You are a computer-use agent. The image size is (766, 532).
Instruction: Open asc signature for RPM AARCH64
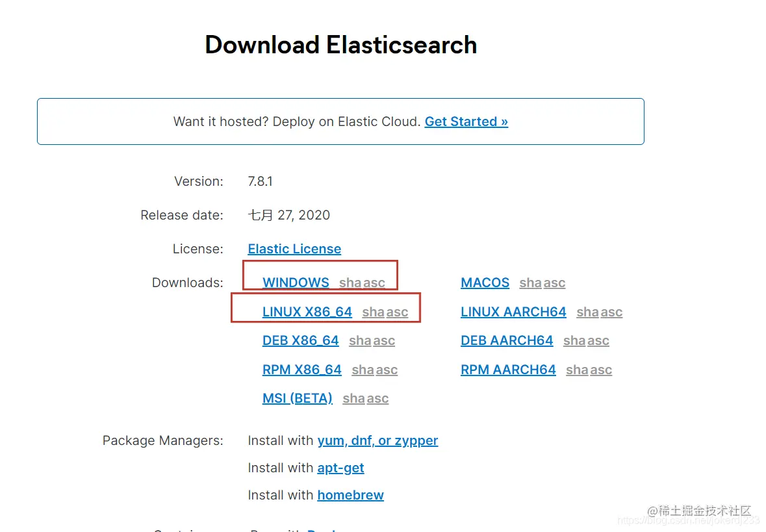[x=601, y=370]
